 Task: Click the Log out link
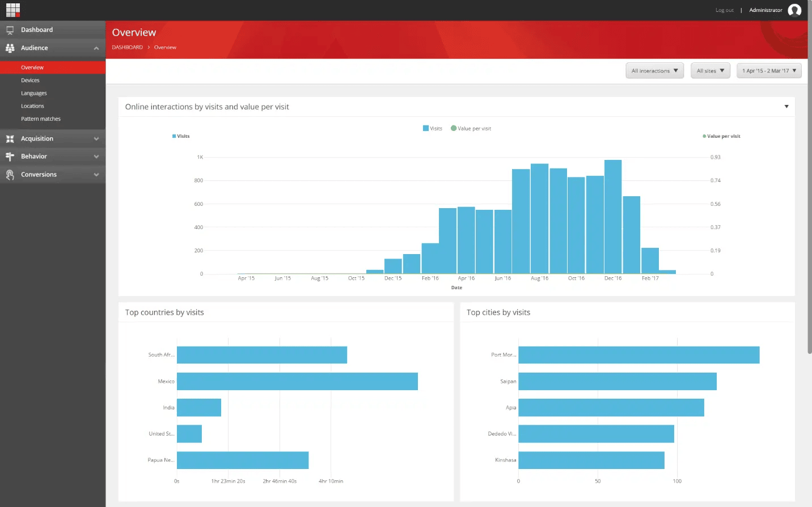tap(724, 10)
